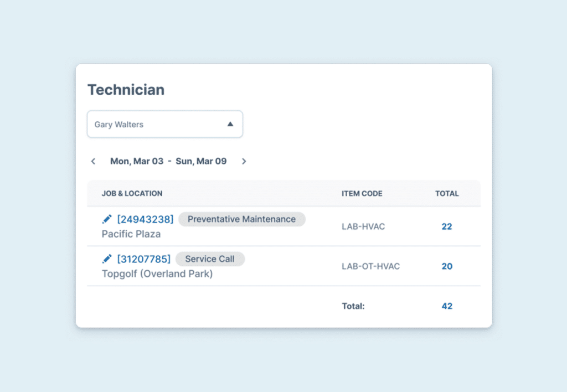
Task: Click the grand total value 42
Action: 447,306
